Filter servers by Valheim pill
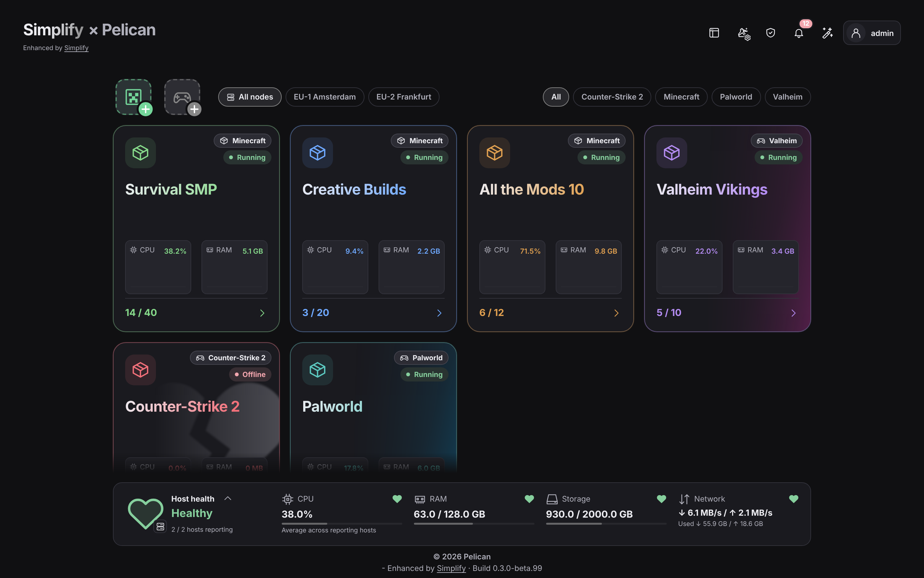Viewport: 924px width, 578px height. coord(787,97)
